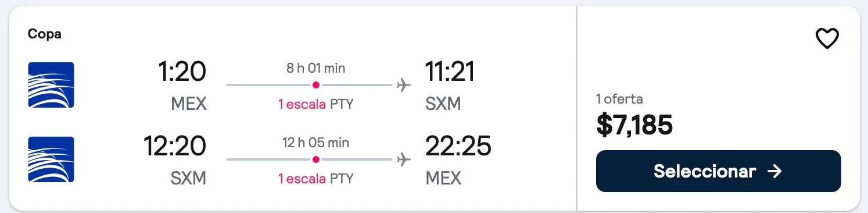The width and height of the screenshot is (868, 213).
Task: Save flight with the heart icon
Action: (827, 39)
